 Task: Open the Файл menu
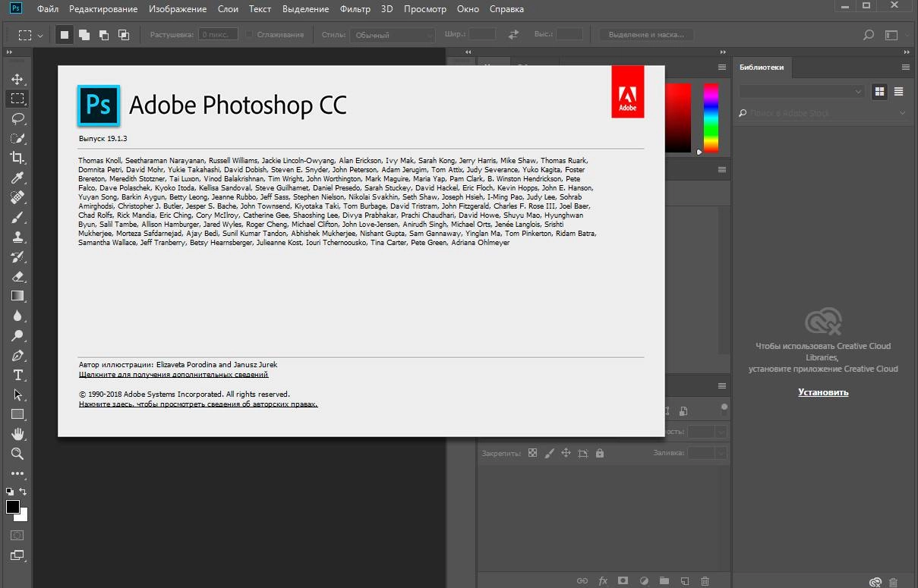pyautogui.click(x=47, y=9)
